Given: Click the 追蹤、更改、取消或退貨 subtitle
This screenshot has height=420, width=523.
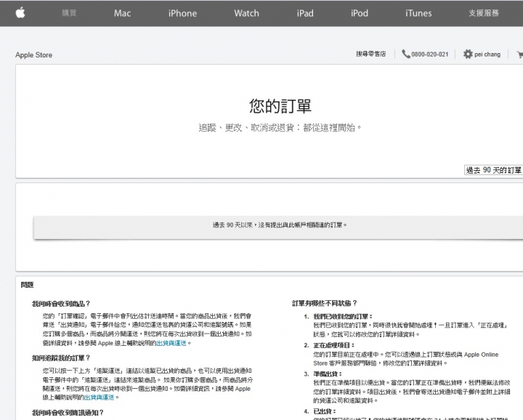Looking at the screenshot, I should click(x=280, y=127).
